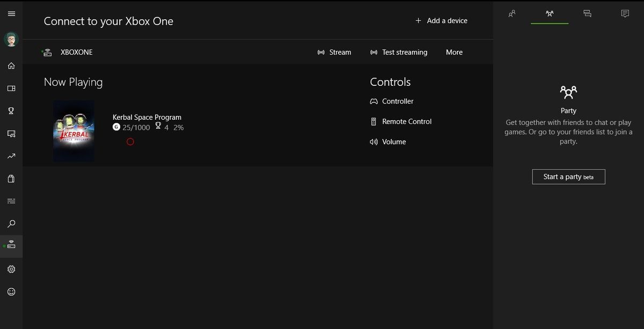
Task: Expand the More menu for XBOXONE
Action: pos(454,52)
